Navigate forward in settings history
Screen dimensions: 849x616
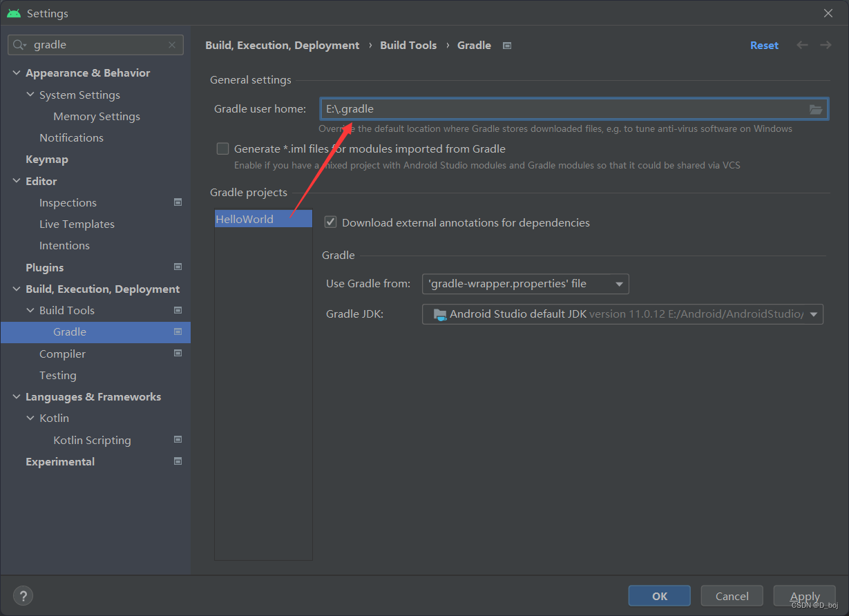click(x=826, y=45)
